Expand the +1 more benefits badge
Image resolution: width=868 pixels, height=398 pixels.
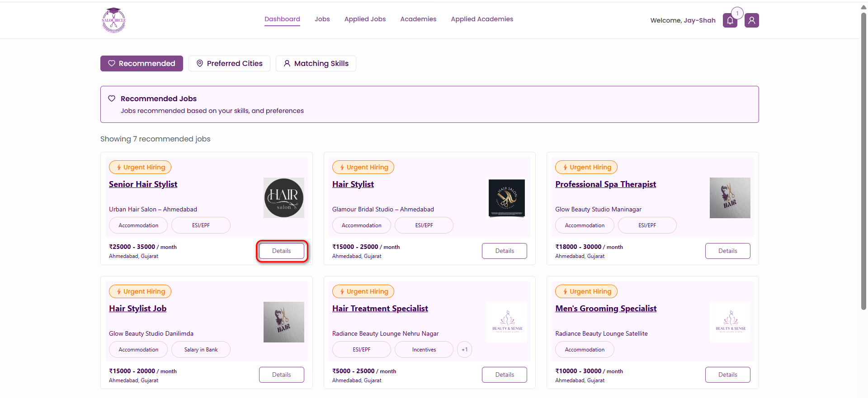(x=464, y=350)
